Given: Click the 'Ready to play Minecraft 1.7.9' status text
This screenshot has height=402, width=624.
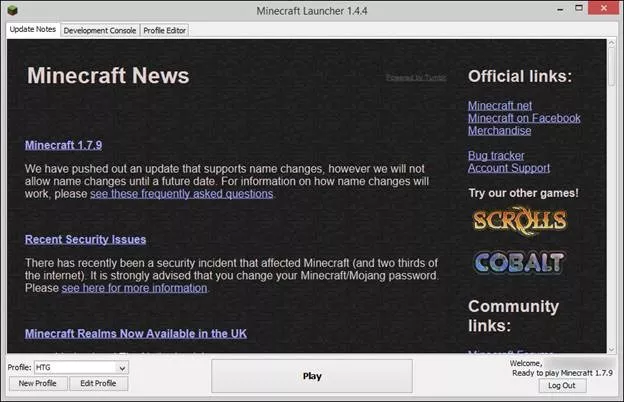Looking at the screenshot, I should (562, 373).
